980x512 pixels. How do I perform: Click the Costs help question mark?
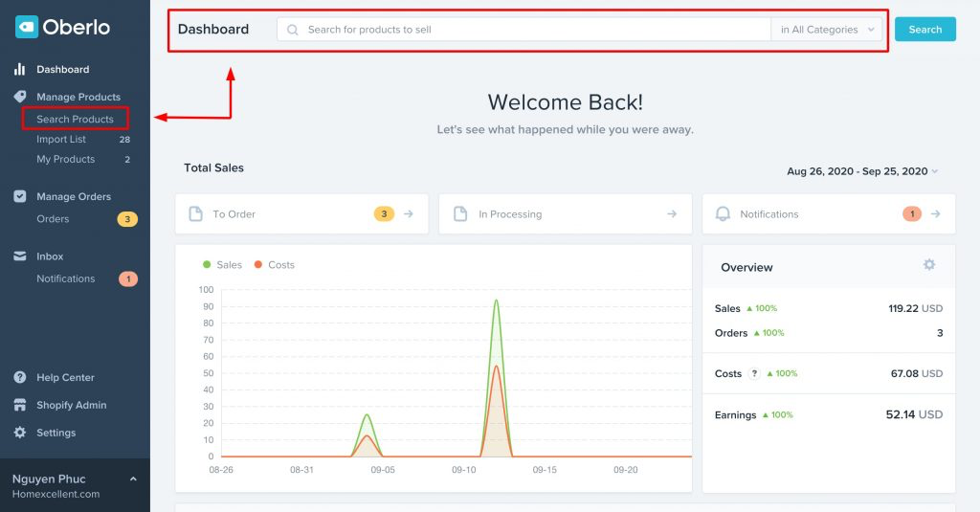pos(754,373)
